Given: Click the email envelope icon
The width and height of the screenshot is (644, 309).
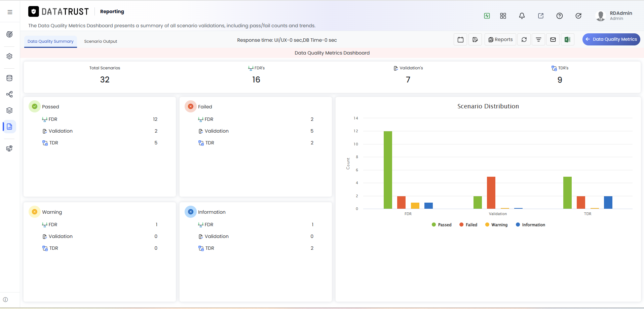Looking at the screenshot, I should [x=553, y=39].
